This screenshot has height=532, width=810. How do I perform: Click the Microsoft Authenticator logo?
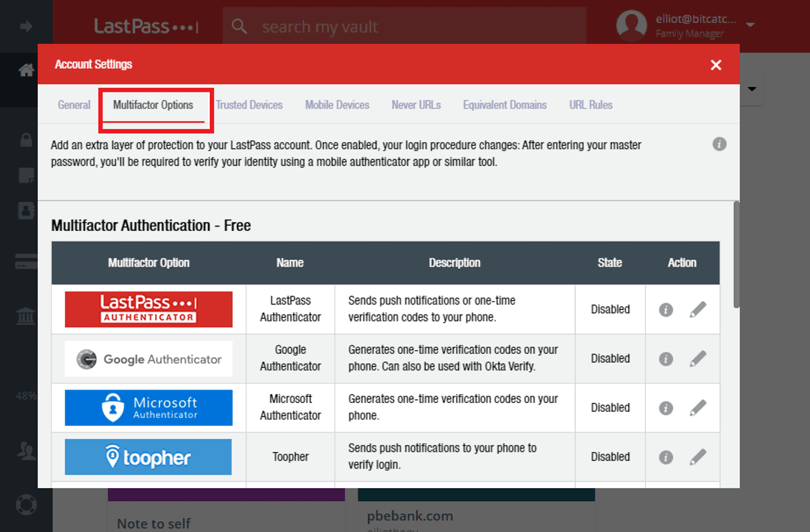[x=148, y=408]
